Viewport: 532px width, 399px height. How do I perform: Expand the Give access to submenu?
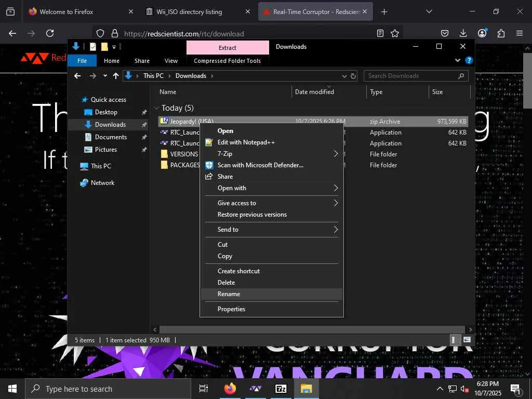pos(271,203)
